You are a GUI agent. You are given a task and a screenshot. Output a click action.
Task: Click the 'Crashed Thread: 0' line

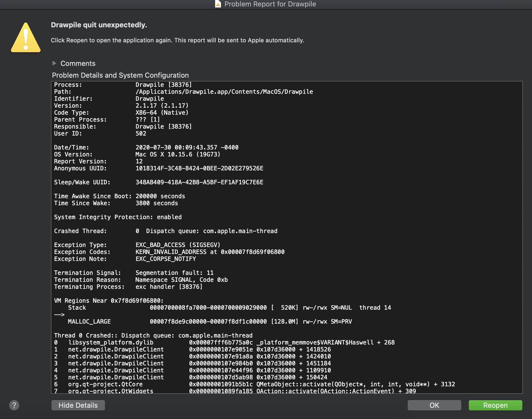coord(166,231)
